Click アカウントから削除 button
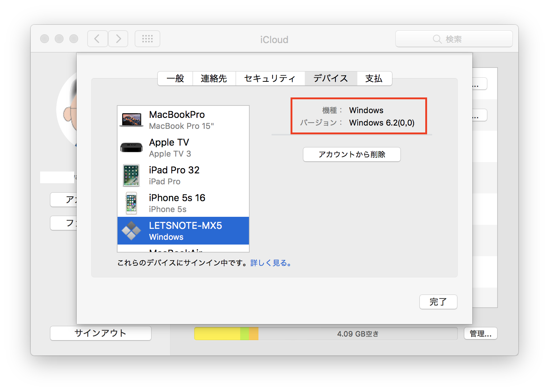This screenshot has height=392, width=549. click(352, 154)
